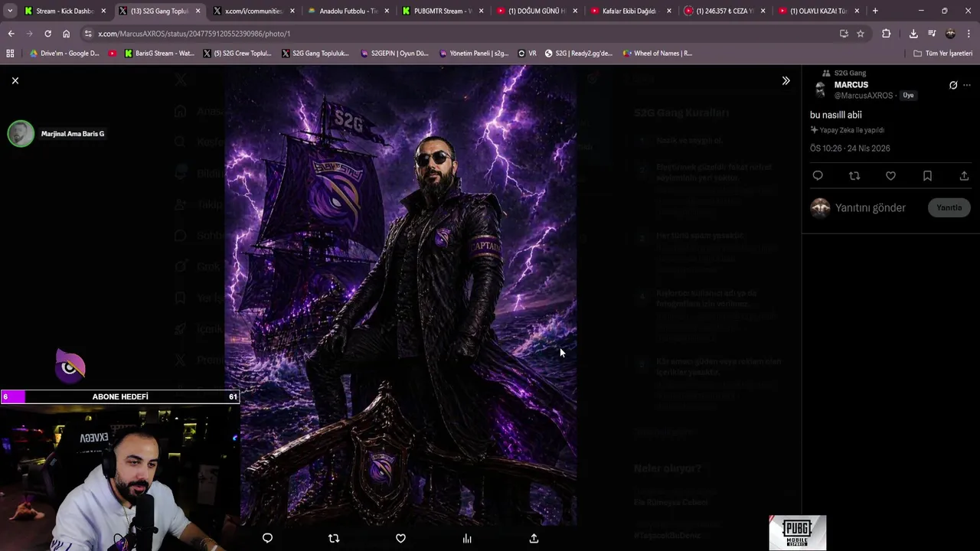Click the repost icon below the photo
This screenshot has height=551, width=980.
334,538
